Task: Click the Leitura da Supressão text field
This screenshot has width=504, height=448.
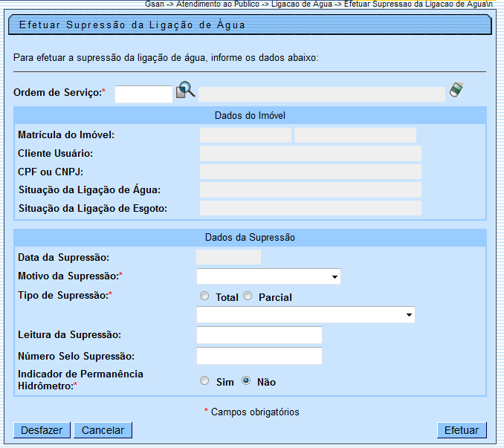Action: [259, 335]
